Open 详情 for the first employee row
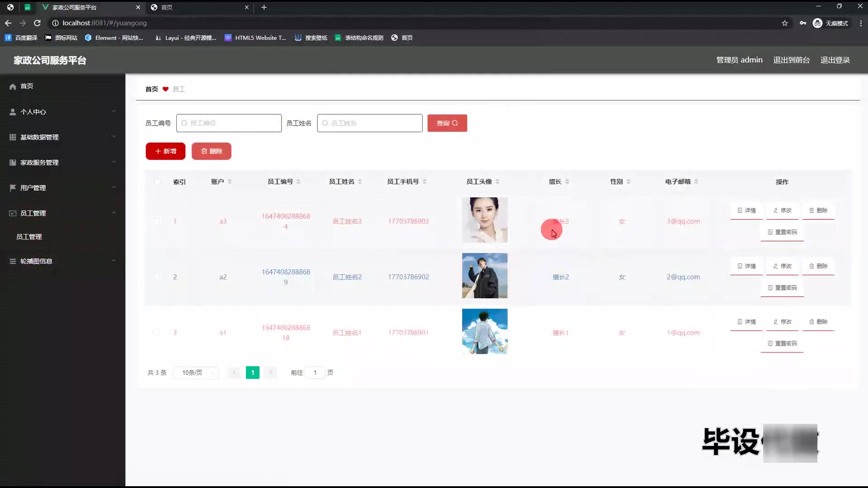The width and height of the screenshot is (868, 488). pos(746,211)
